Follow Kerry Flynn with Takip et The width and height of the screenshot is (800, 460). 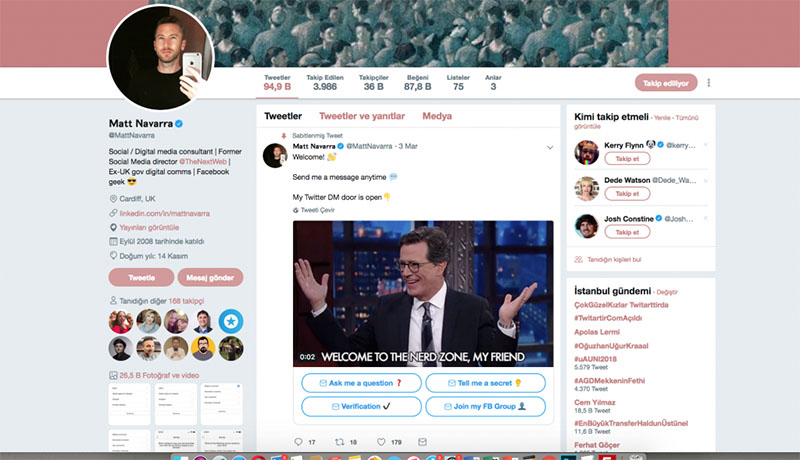pos(627,159)
